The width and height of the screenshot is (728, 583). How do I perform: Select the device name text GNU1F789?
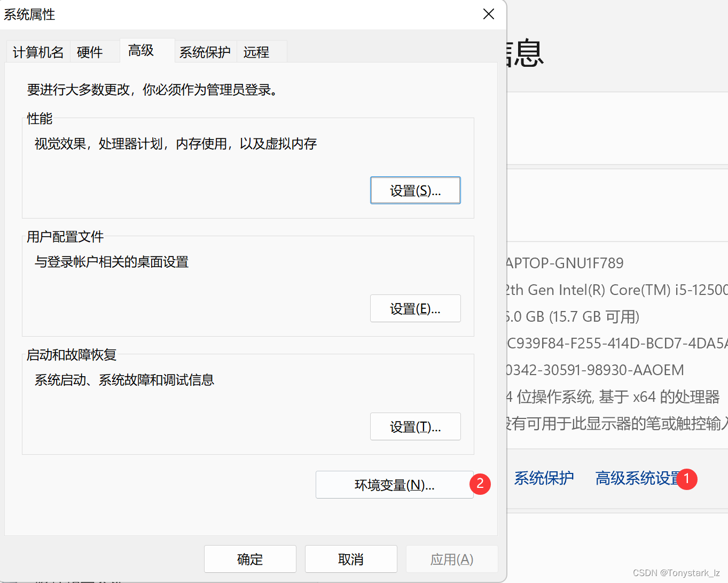point(589,263)
